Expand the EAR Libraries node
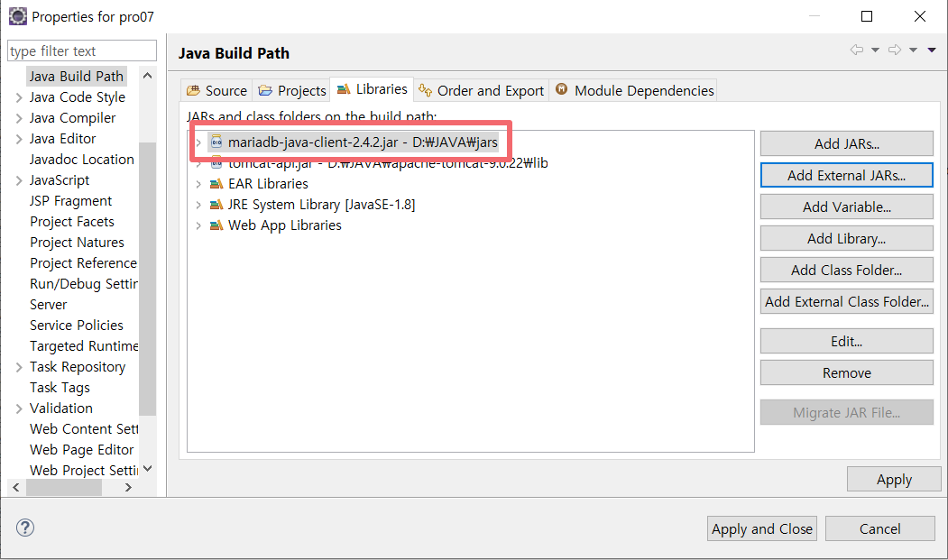This screenshot has width=948, height=560. [x=198, y=184]
